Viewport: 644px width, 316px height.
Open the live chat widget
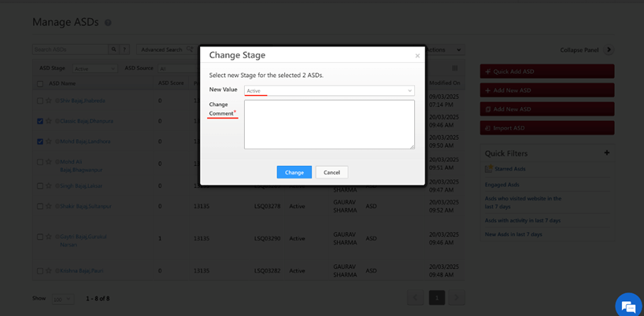coord(627,305)
